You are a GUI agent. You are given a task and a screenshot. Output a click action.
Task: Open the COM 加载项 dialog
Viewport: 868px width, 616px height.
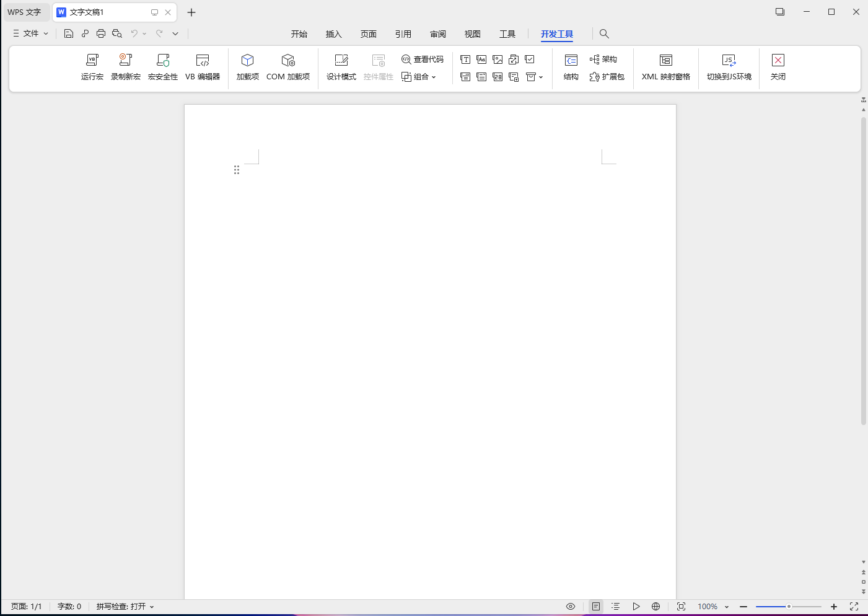[x=288, y=66]
